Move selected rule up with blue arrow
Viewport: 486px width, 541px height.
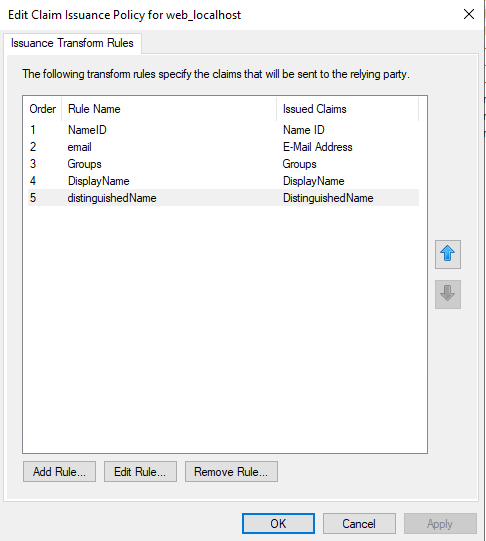[x=448, y=254]
